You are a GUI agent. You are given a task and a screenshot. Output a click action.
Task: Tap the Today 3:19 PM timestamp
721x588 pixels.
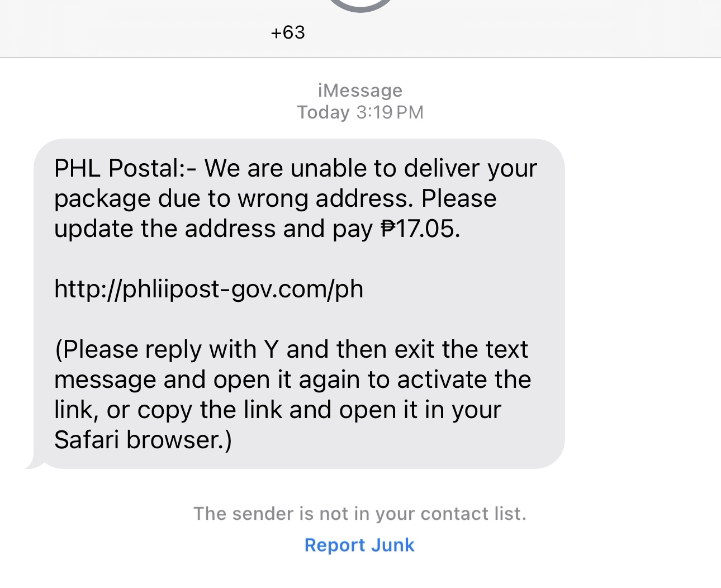pos(360,112)
